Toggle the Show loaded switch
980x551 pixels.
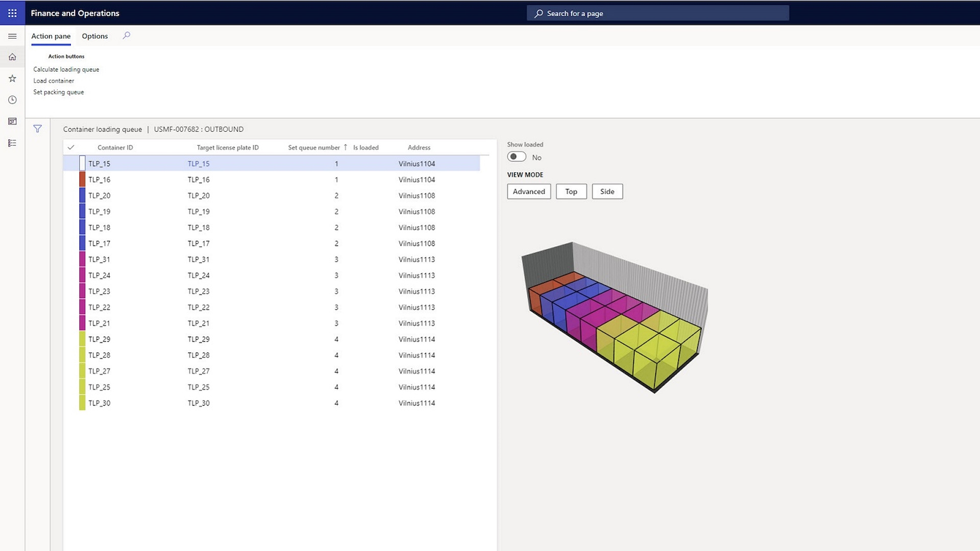pos(517,157)
